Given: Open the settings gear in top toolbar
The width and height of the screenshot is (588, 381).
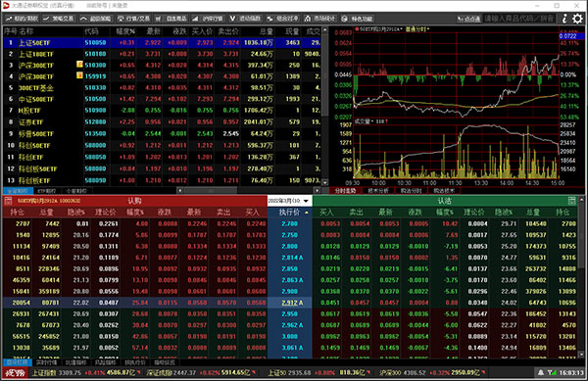Looking at the screenshot, I should [x=578, y=18].
